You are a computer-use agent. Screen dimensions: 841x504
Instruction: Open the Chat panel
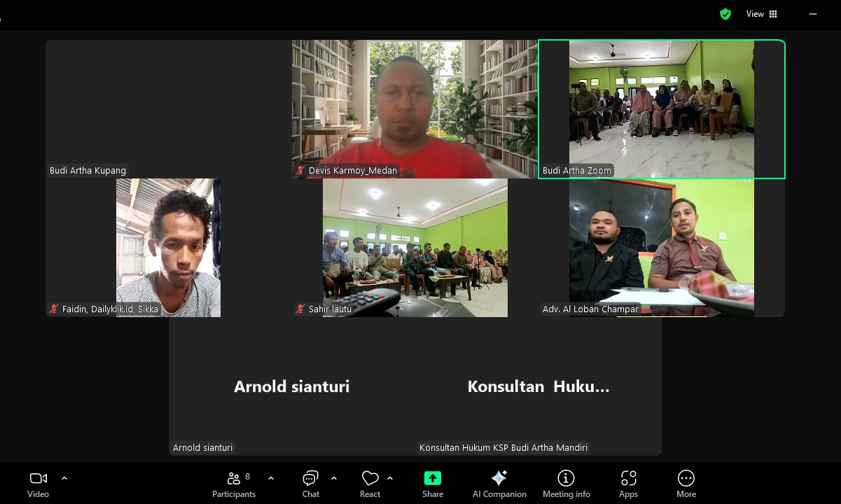[x=310, y=484]
